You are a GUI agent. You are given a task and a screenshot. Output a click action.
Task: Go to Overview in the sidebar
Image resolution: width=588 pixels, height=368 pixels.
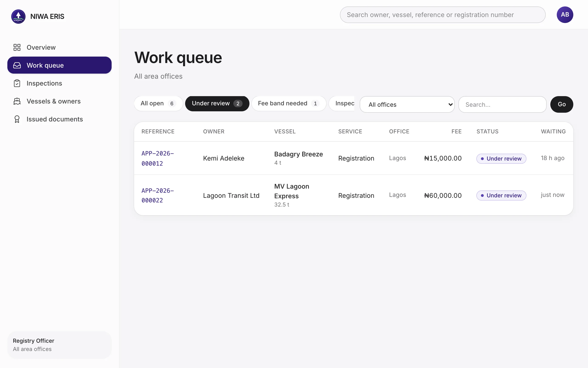coord(59,47)
